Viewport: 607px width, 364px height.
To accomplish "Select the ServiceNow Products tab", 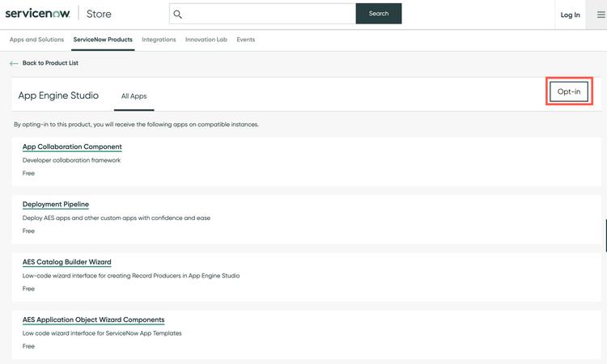I will pos(103,40).
